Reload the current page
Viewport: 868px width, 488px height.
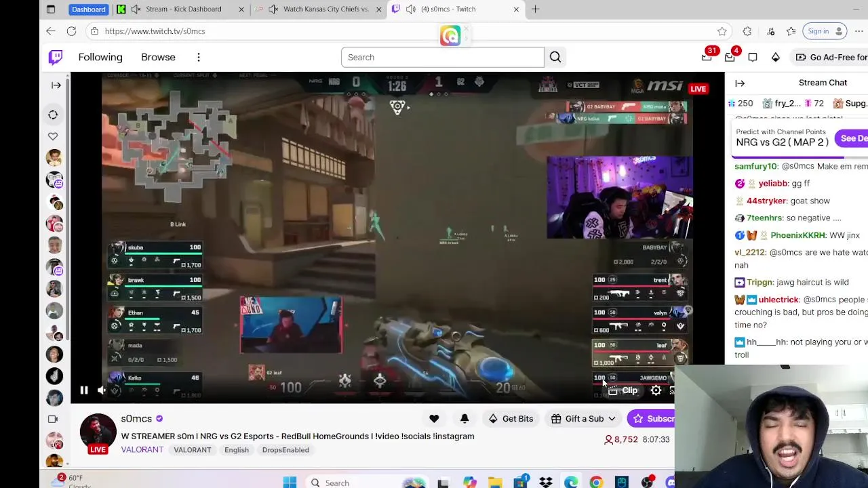point(71,31)
